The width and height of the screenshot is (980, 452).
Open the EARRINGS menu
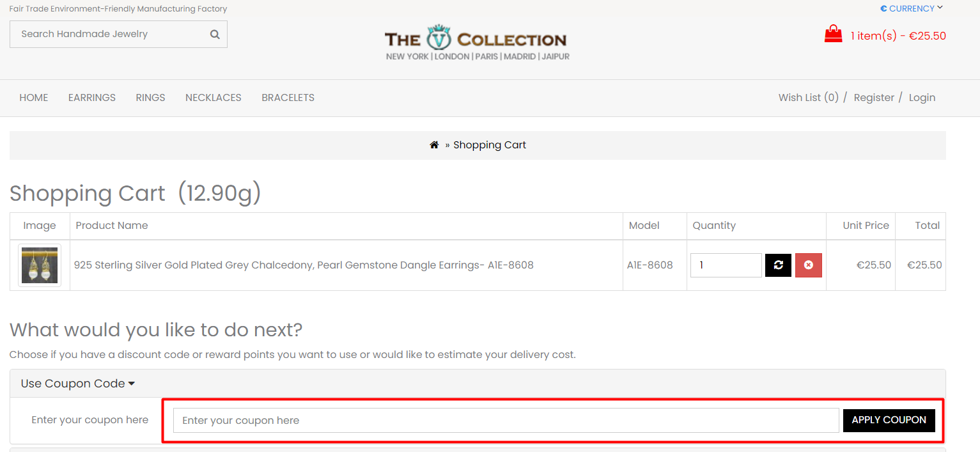[91, 97]
